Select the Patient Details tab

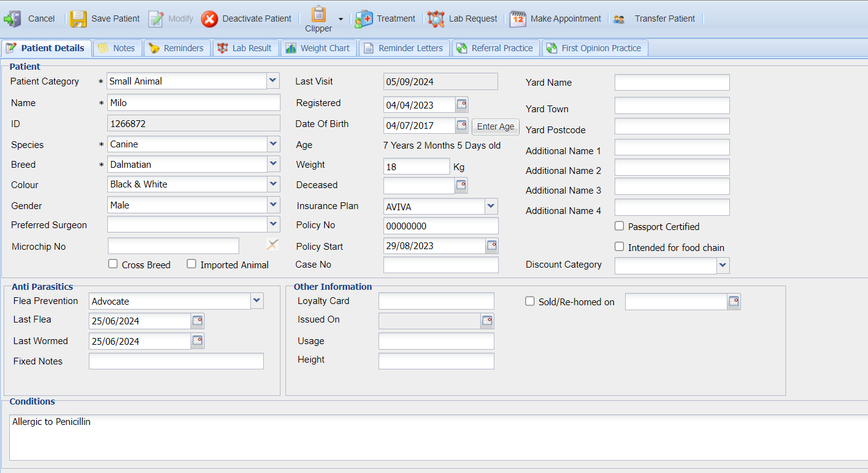click(46, 48)
